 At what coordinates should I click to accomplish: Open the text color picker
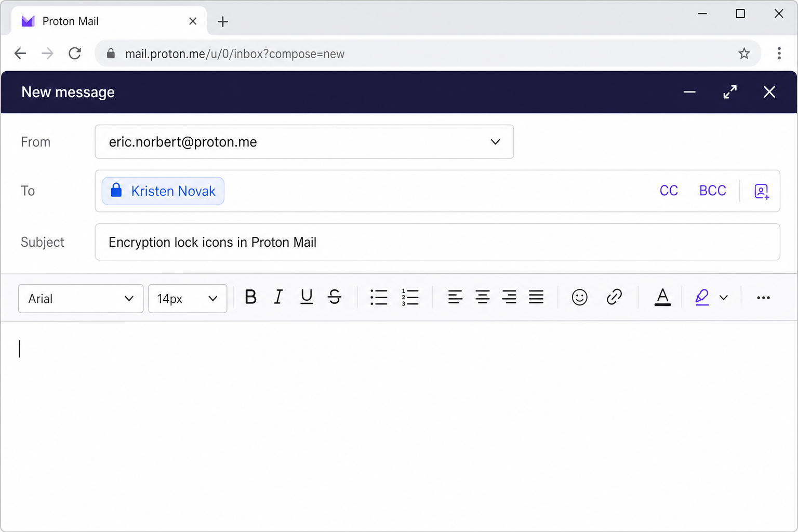coord(662,297)
